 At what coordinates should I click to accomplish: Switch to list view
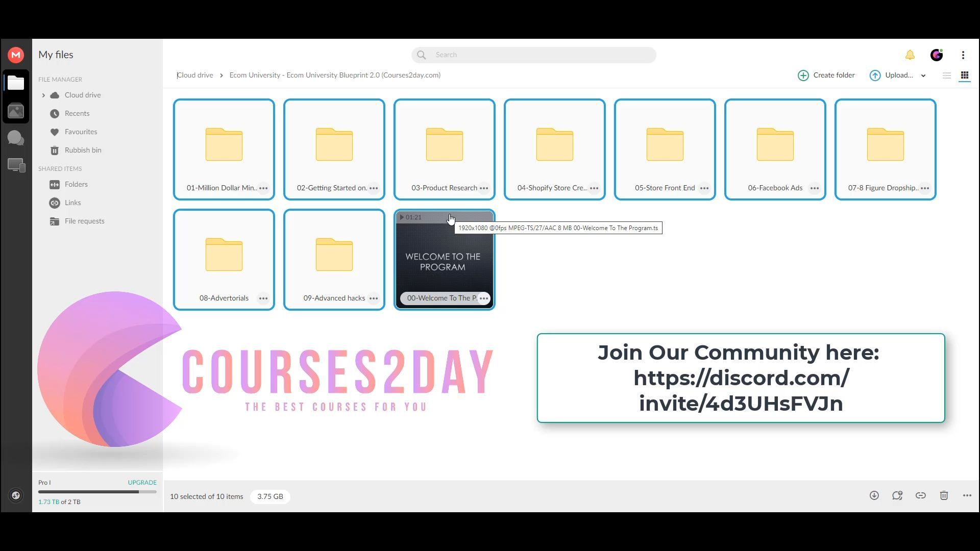[x=947, y=76]
